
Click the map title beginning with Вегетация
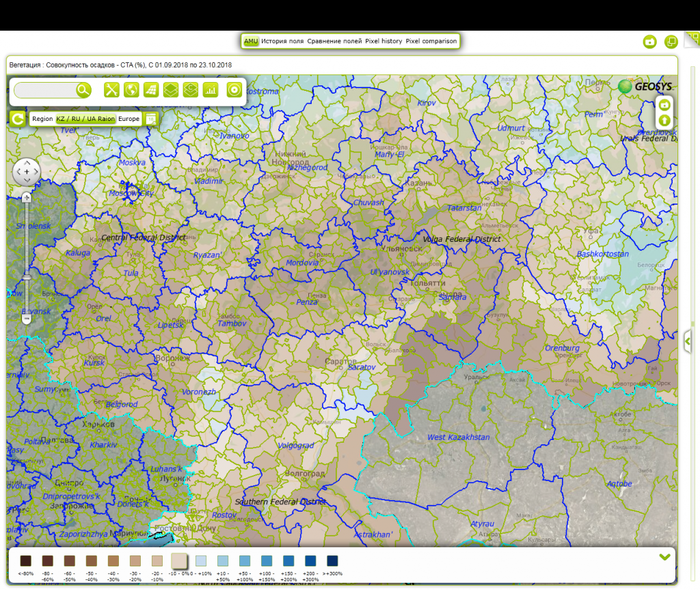click(x=120, y=65)
